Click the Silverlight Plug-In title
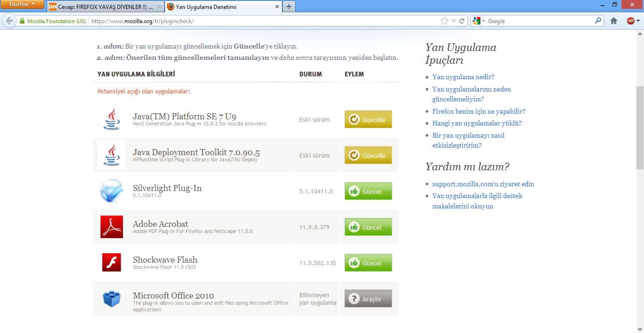The width and height of the screenshot is (644, 333). pos(167,188)
